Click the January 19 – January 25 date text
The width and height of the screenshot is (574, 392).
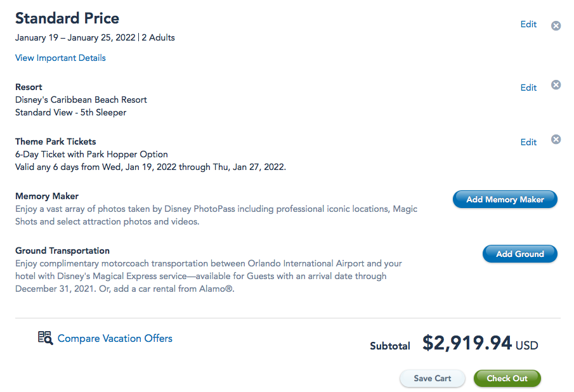pyautogui.click(x=75, y=37)
